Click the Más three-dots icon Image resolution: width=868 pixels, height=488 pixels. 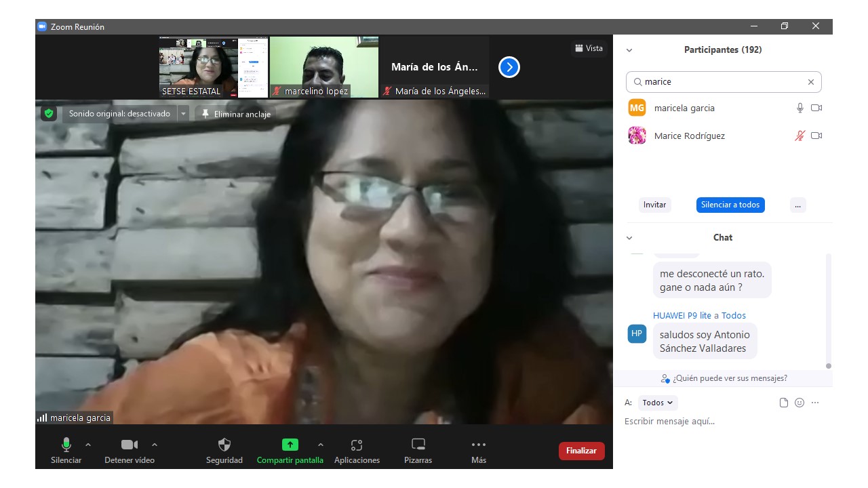[x=479, y=445]
